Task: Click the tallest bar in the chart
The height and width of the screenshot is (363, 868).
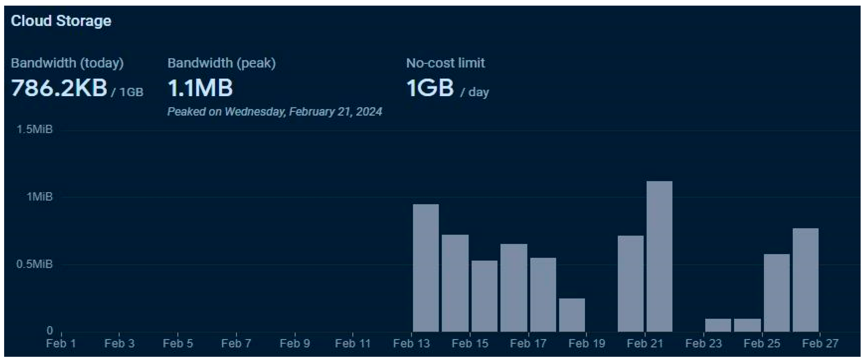Action: click(x=659, y=256)
